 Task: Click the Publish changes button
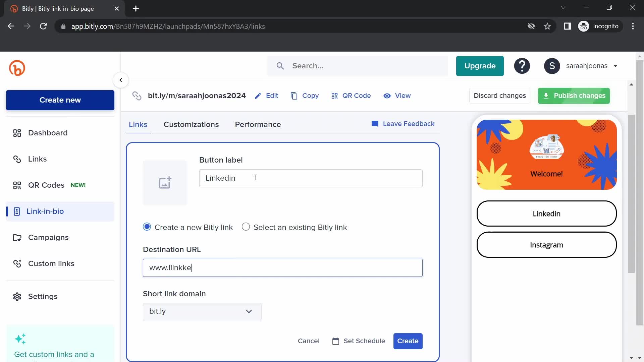[x=573, y=96]
